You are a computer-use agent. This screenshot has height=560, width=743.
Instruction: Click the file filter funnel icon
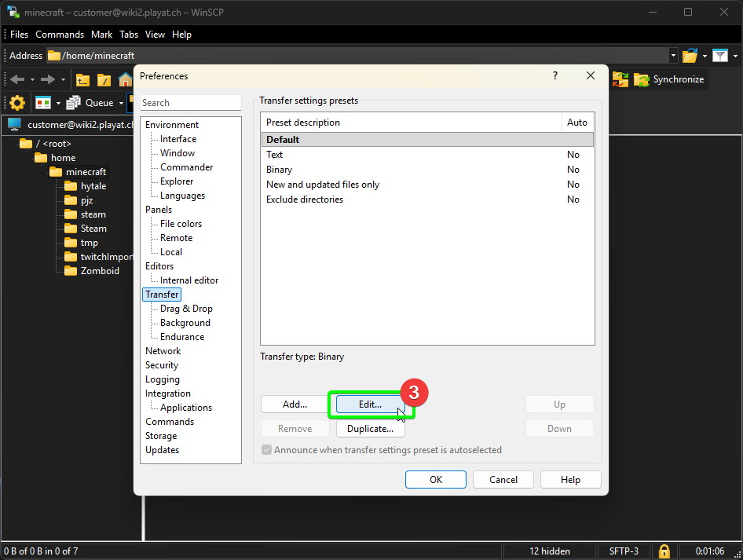[720, 56]
